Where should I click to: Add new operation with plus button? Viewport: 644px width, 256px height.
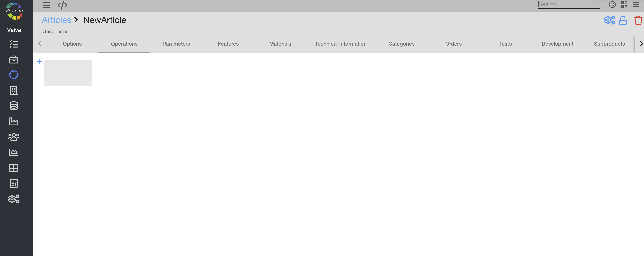pyautogui.click(x=40, y=62)
